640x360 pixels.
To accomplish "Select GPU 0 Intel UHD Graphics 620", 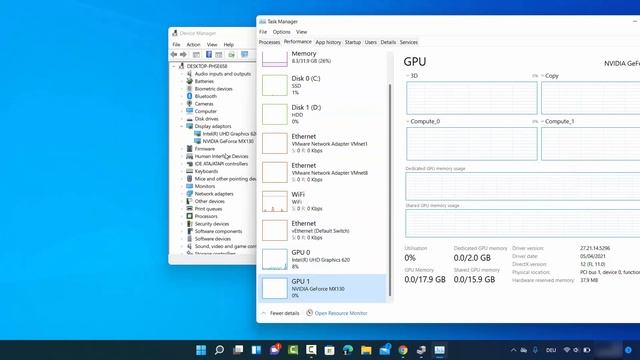I will [322, 259].
